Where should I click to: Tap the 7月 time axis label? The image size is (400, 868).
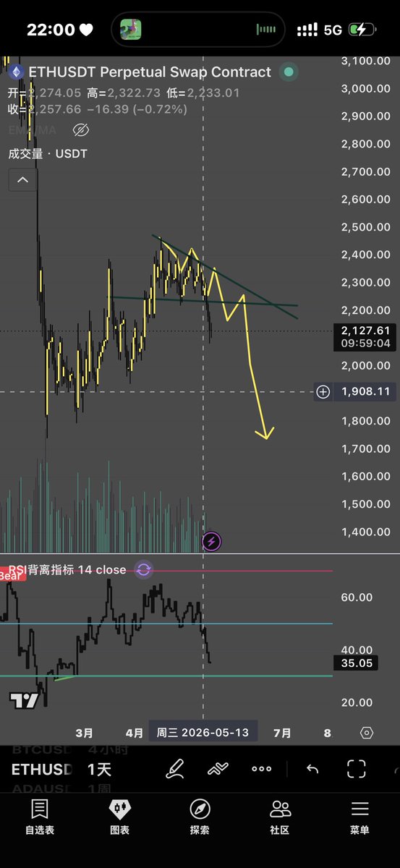(282, 733)
